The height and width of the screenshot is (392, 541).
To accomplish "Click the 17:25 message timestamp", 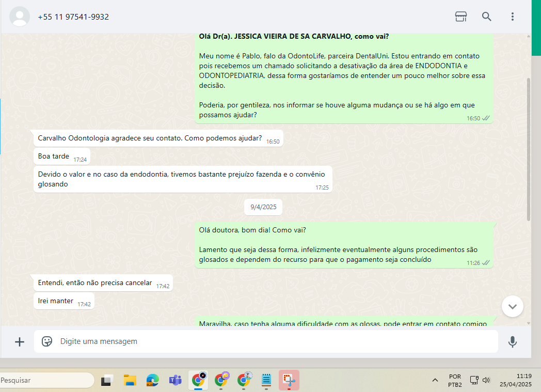I will point(322,187).
